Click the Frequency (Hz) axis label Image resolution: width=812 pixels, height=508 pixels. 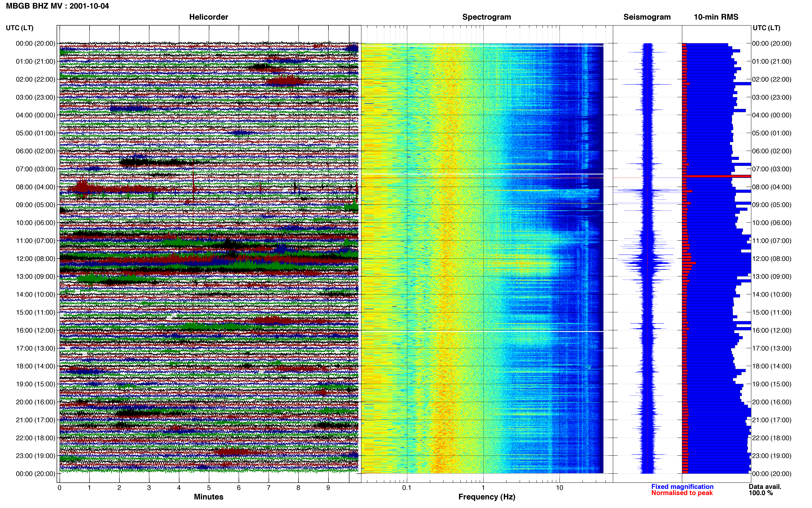coord(487,497)
